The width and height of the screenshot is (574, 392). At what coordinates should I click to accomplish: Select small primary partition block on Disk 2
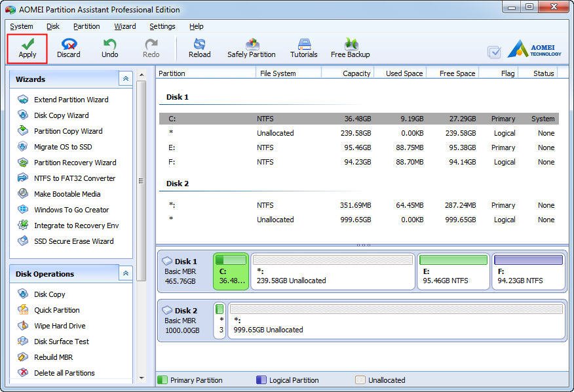(220, 321)
